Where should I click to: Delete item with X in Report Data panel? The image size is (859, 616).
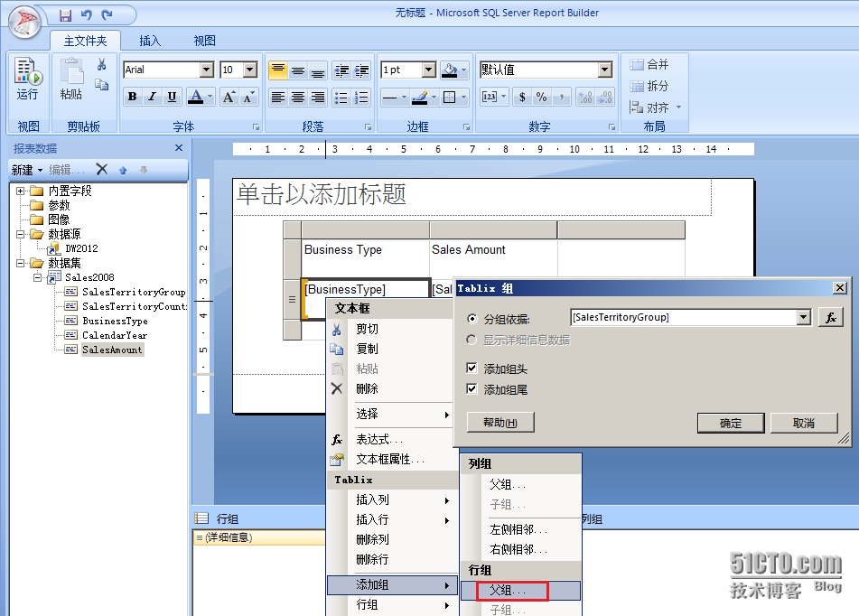102,169
